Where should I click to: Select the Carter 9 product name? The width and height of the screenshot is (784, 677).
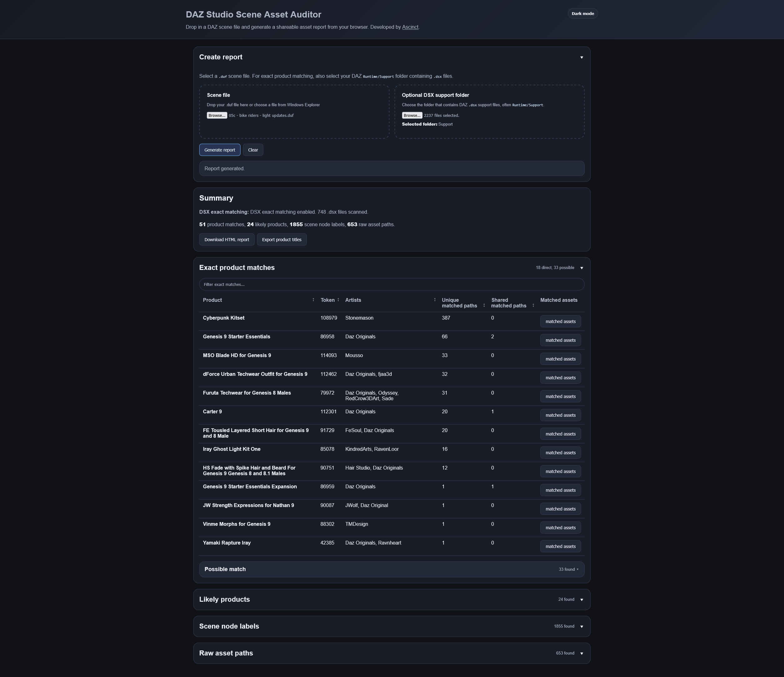click(x=212, y=412)
